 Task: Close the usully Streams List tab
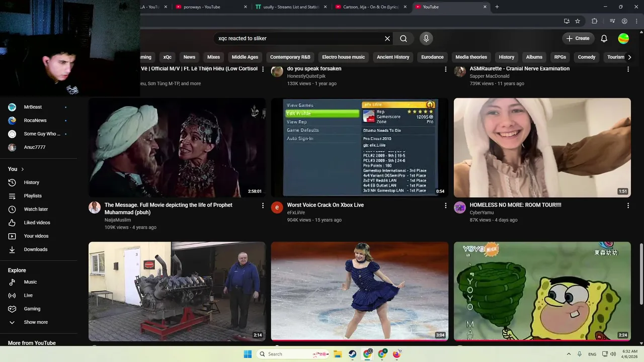(326, 7)
